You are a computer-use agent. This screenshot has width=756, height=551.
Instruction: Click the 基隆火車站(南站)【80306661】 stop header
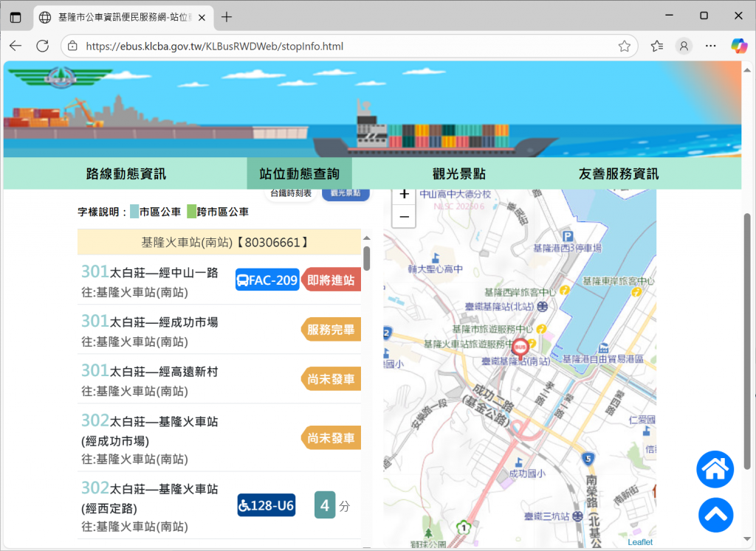point(219,242)
